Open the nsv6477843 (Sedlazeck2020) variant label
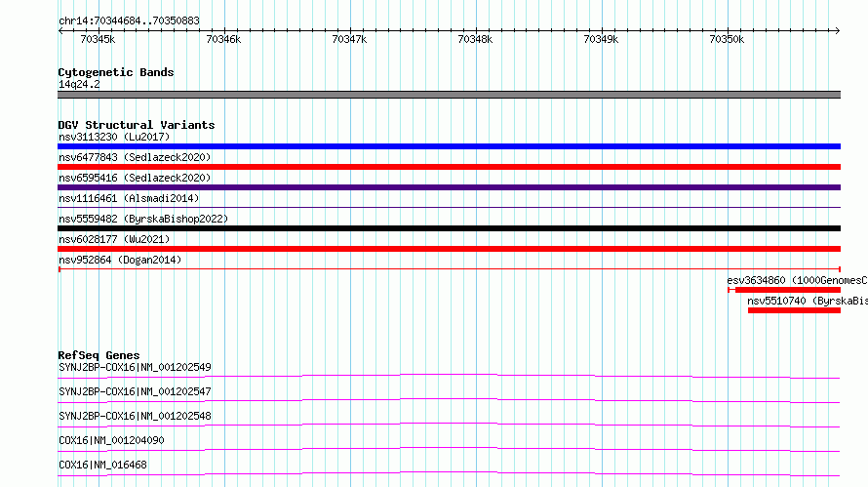Viewport: 868px width, 487px height. click(135, 157)
